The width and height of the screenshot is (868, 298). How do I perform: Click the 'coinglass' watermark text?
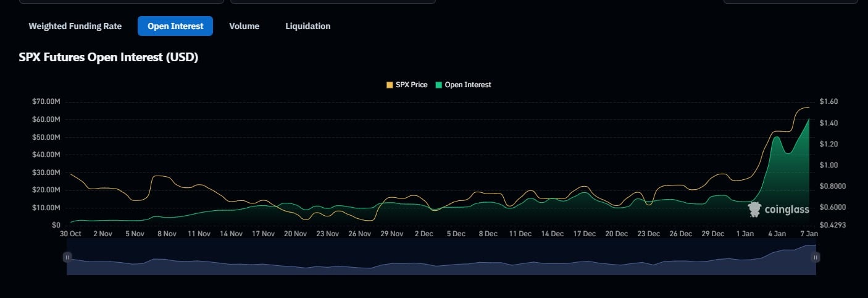(x=787, y=210)
